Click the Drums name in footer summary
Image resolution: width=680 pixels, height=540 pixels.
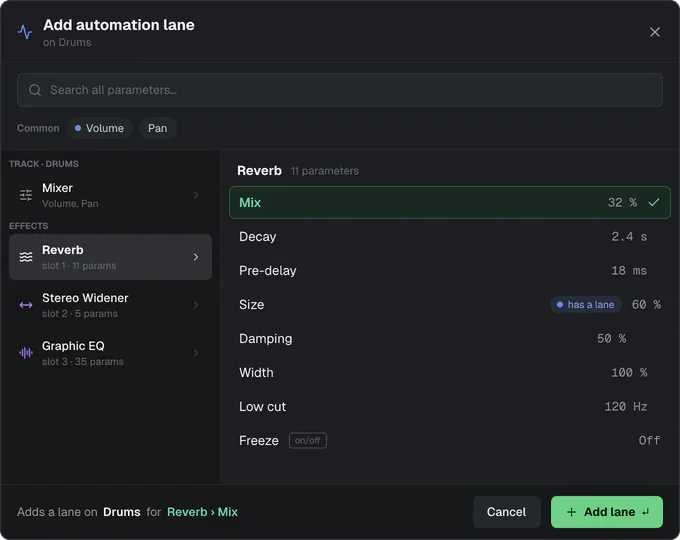[x=121, y=512]
